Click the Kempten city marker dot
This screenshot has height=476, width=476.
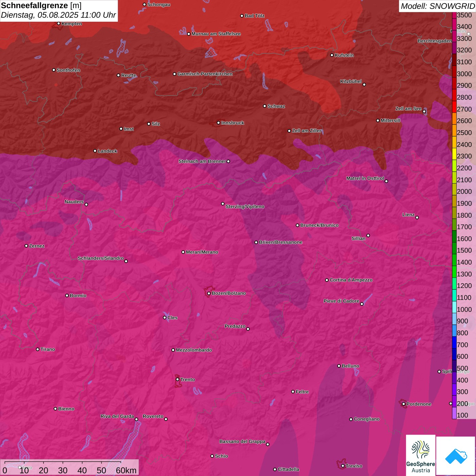coord(59,23)
